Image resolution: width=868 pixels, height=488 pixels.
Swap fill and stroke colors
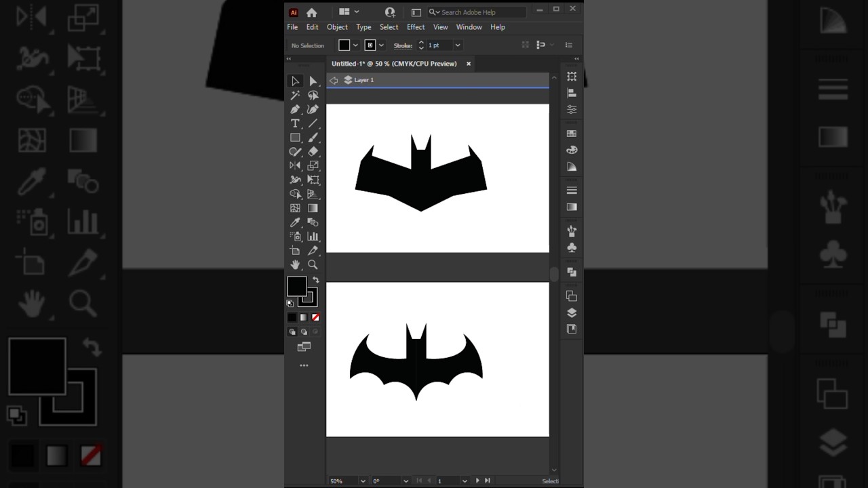coord(315,280)
